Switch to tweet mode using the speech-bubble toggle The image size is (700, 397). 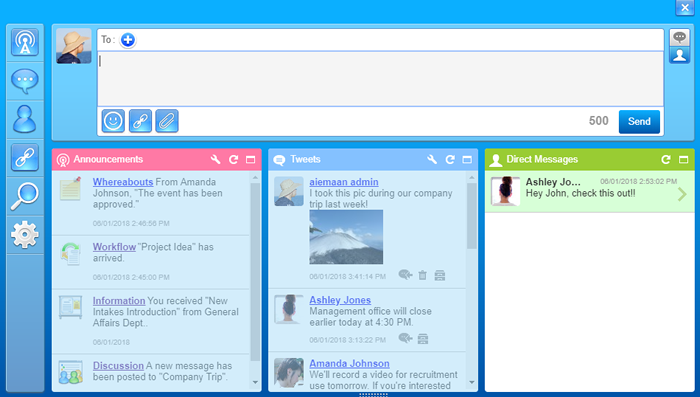click(679, 37)
